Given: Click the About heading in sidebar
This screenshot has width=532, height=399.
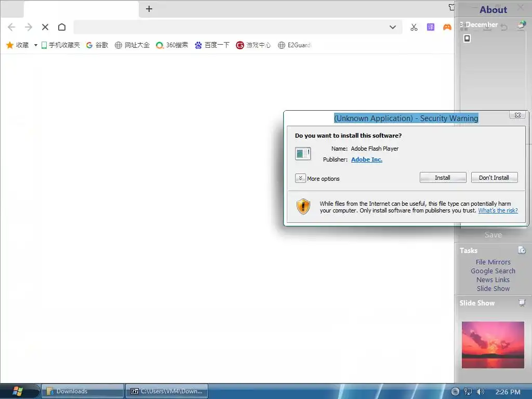Looking at the screenshot, I should (493, 9).
